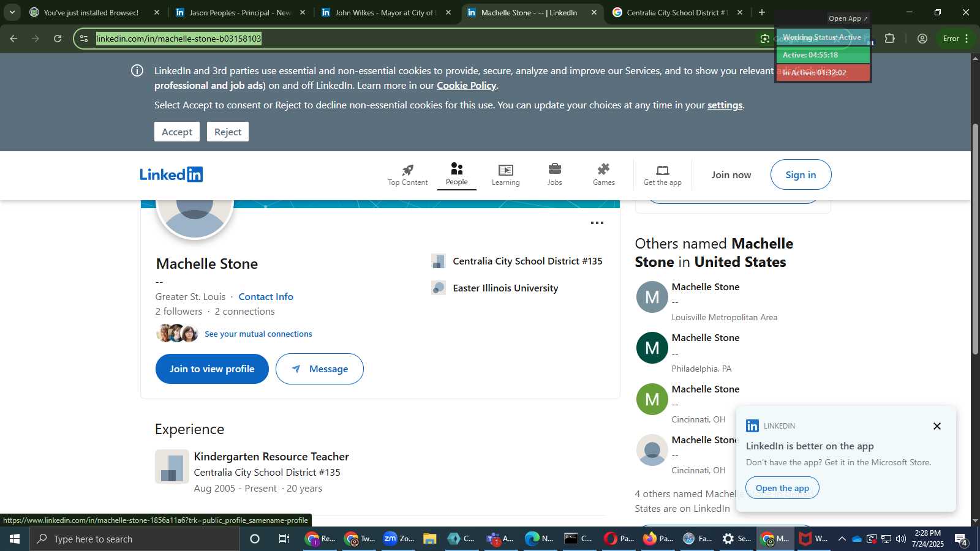Open the Windows notification center icon

tap(961, 539)
